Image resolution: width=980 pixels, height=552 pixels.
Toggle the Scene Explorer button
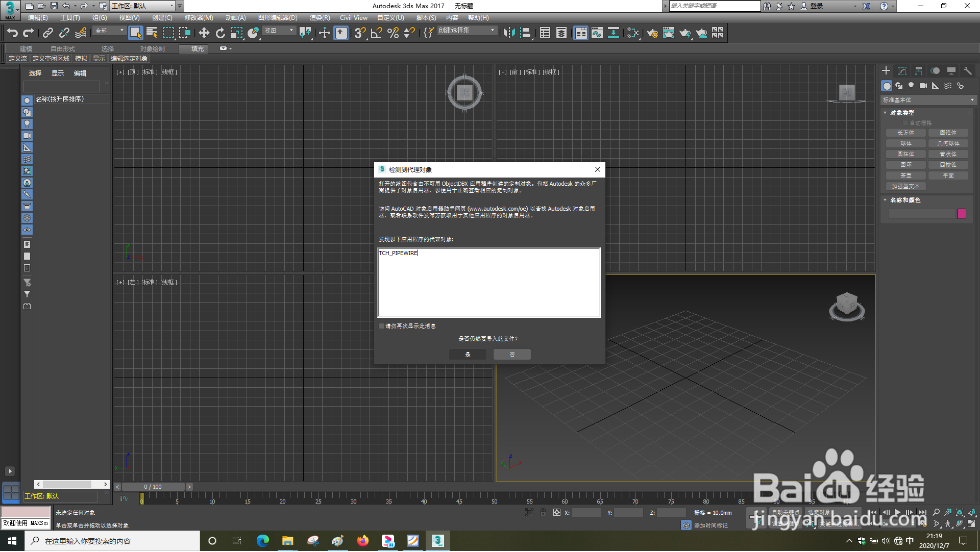[x=545, y=33]
